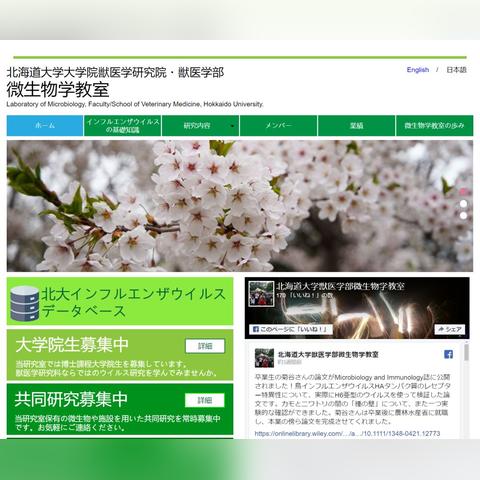Select the third slideshow dot
The image size is (480, 480).
463,216
